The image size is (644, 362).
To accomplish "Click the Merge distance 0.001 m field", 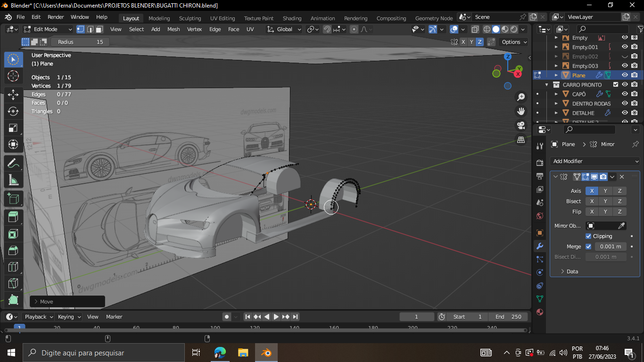I will (610, 247).
